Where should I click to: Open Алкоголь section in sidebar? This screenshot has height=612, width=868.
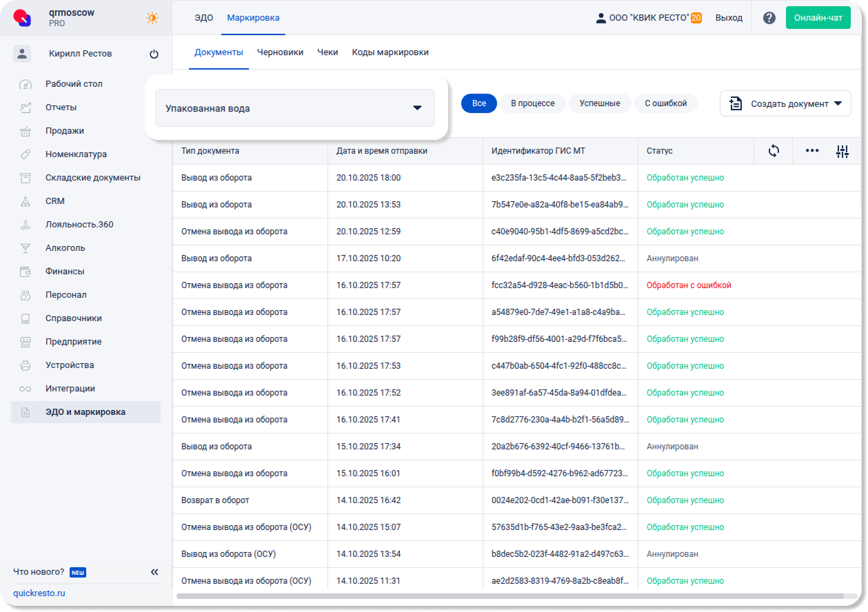click(65, 248)
